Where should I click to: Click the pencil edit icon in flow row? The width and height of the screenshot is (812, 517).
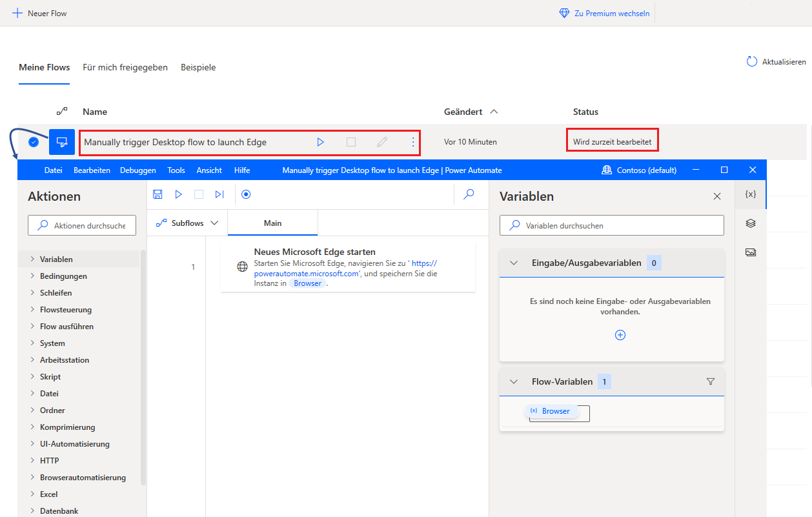point(382,142)
